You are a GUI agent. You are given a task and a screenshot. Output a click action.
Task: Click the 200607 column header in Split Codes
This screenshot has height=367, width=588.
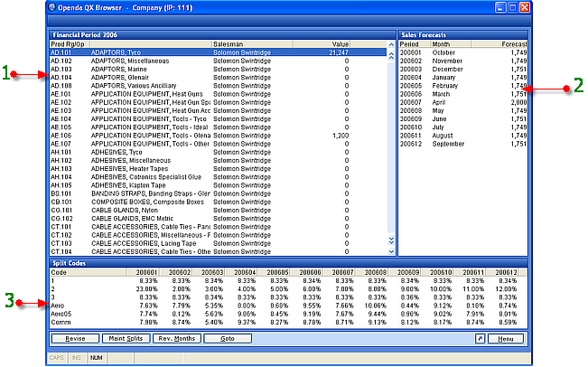[x=339, y=272]
